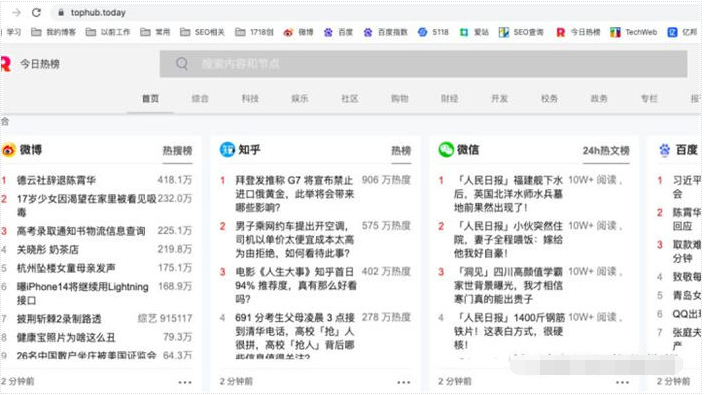
Task: Open the 今日热榜 bookmark in bookmarks bar
Action: click(578, 32)
